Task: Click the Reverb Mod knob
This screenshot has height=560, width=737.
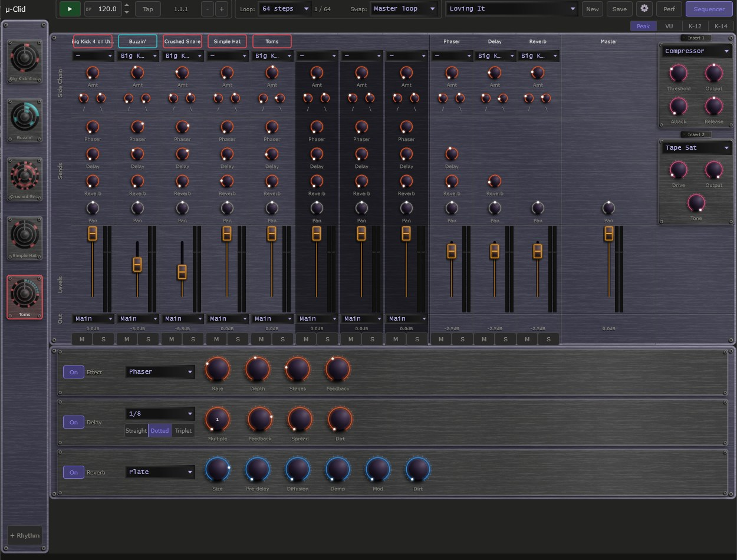Action: [378, 470]
